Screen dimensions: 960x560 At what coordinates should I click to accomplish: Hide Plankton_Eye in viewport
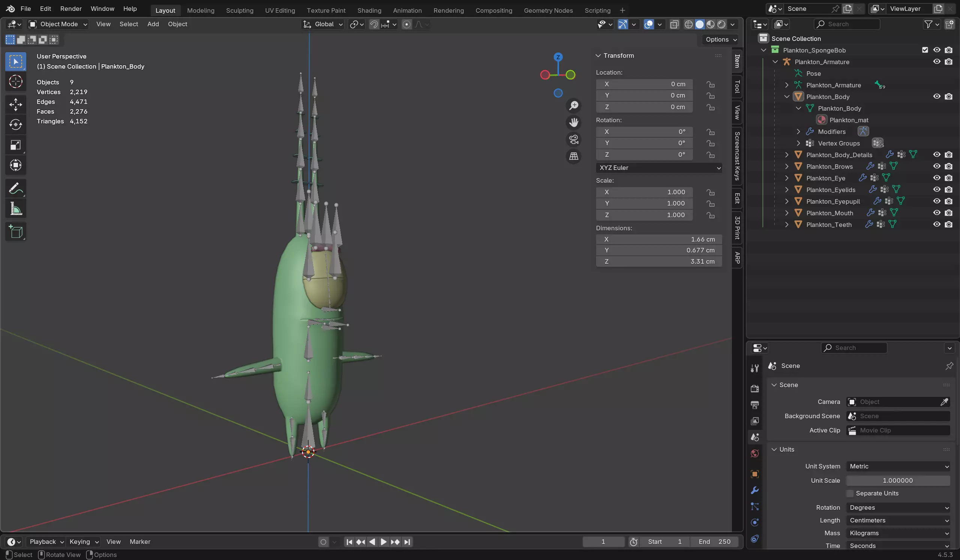(x=936, y=178)
